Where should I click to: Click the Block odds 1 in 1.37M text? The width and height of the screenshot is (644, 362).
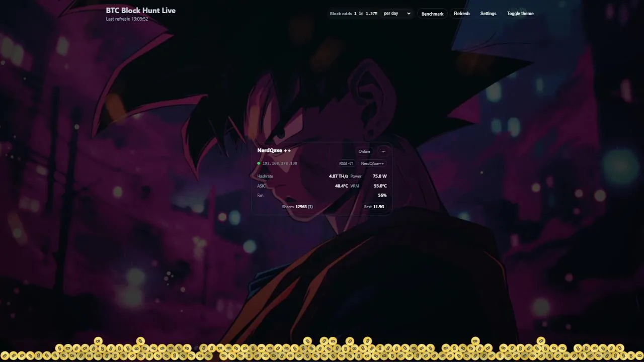354,14
